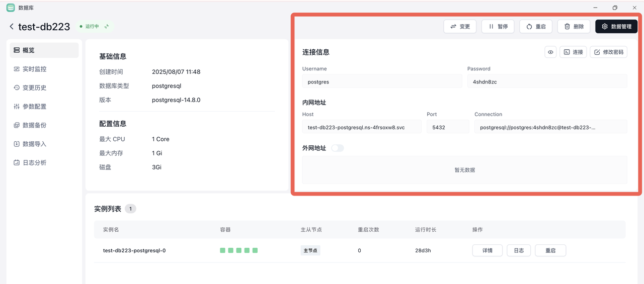
Task: Toggle password visibility eye icon
Action: point(551,52)
